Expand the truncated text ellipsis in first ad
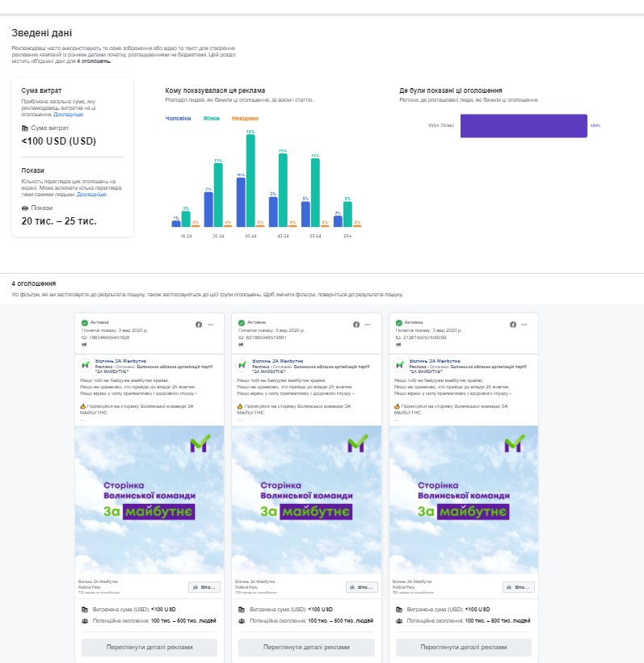Screen dimensions: 644x663 tap(81, 420)
